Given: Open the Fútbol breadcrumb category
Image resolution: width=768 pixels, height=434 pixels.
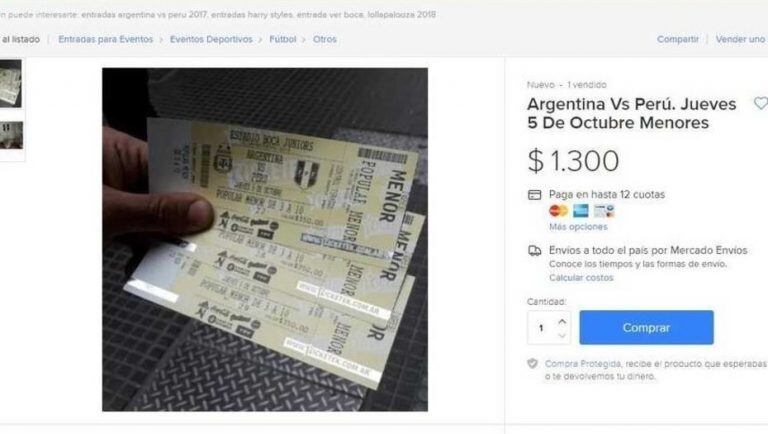Looking at the screenshot, I should tap(283, 39).
